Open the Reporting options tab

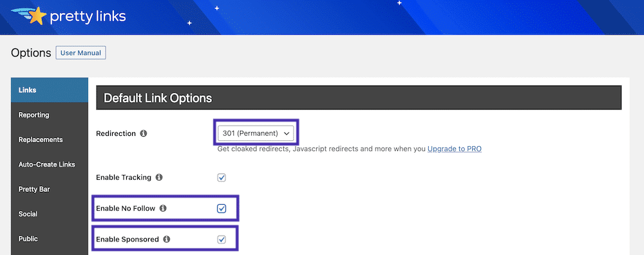[50, 115]
